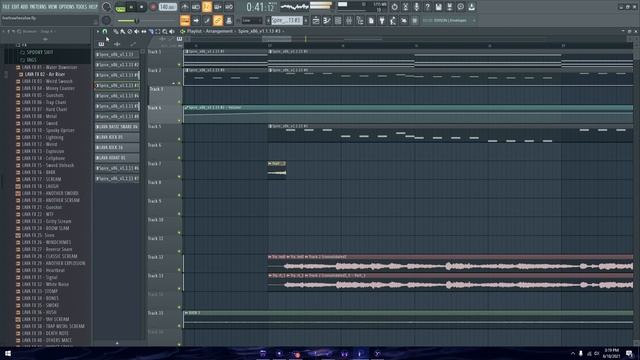This screenshot has width=640, height=360.
Task: Click the Record button
Action: (x=153, y=7)
